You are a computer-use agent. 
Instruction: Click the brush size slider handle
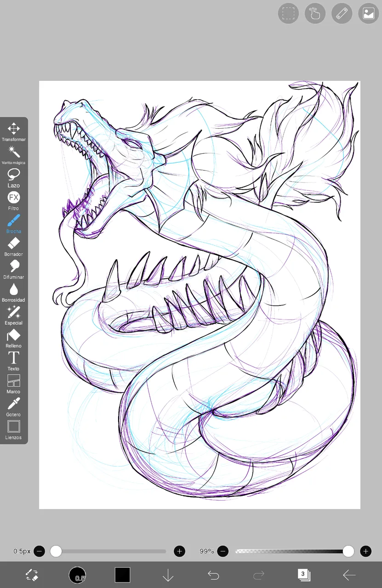[x=56, y=551]
